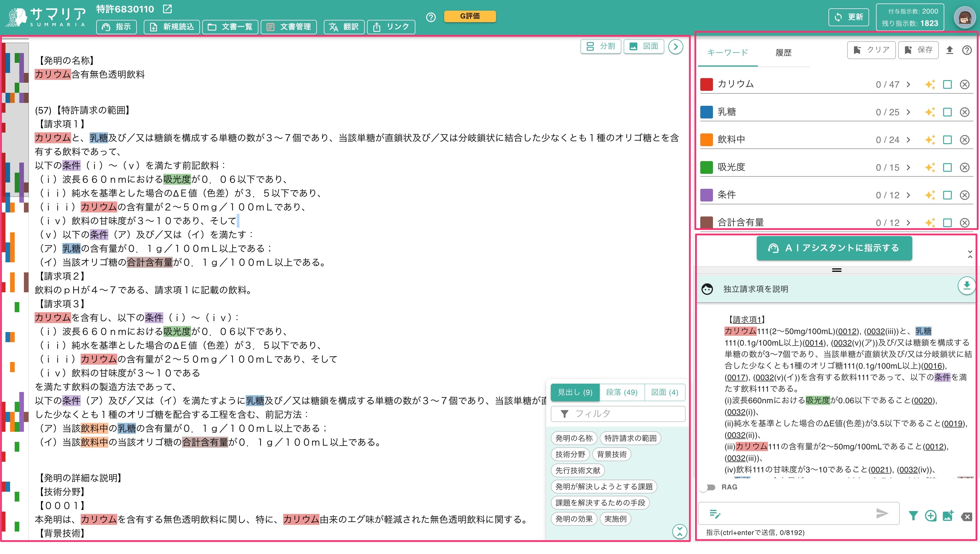Check the 条件 keyword checkbox
Image resolution: width=980 pixels, height=554 pixels.
point(947,195)
